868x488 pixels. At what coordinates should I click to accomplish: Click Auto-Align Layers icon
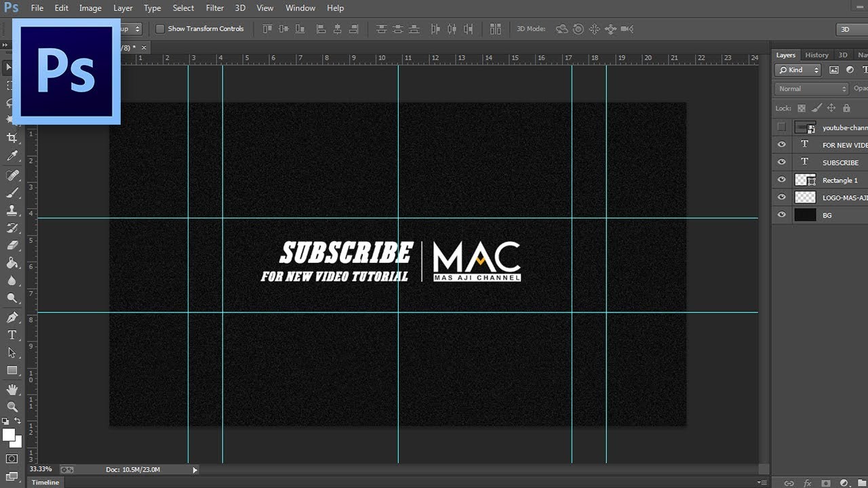pos(496,28)
